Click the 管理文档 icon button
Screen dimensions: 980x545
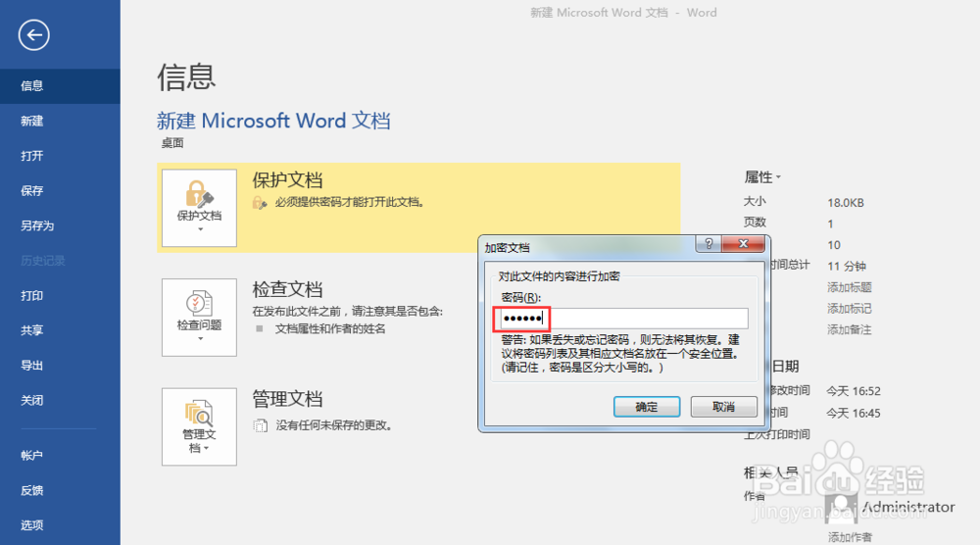pyautogui.click(x=199, y=426)
